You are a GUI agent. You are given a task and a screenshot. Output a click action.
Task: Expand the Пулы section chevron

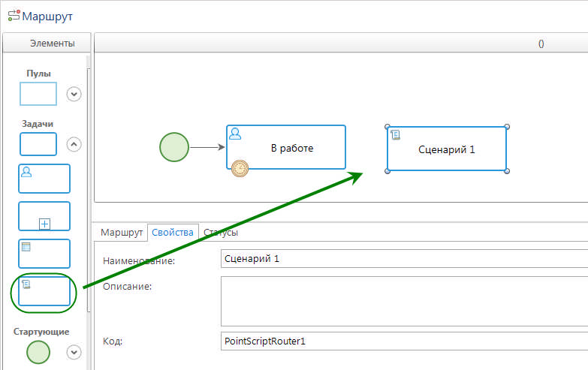pos(74,94)
